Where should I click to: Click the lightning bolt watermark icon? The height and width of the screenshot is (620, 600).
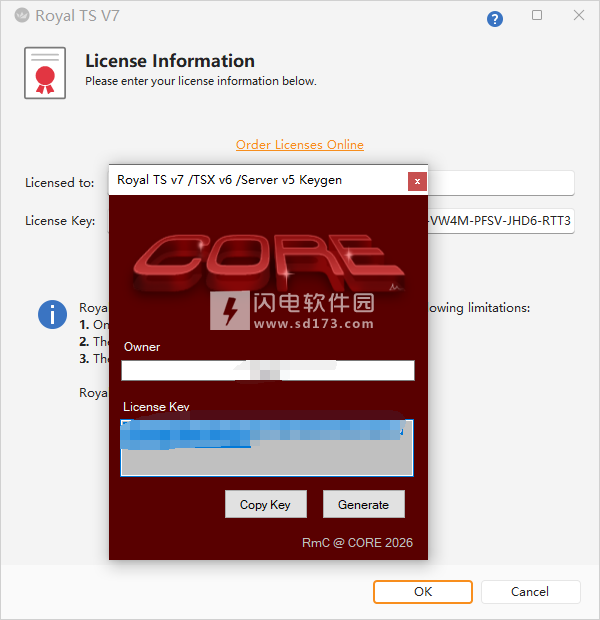pos(231,310)
